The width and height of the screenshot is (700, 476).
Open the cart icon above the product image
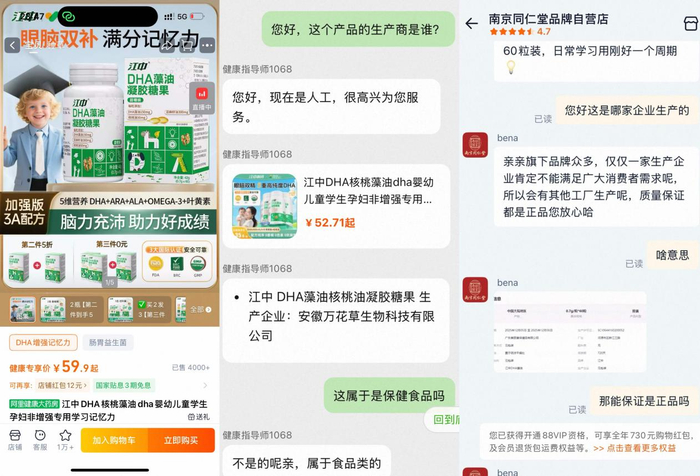(188, 45)
